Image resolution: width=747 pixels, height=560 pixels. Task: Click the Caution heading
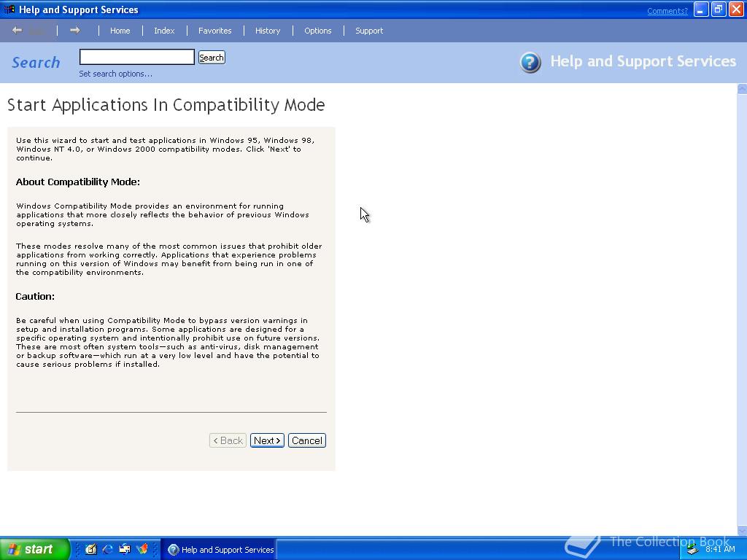pos(35,296)
